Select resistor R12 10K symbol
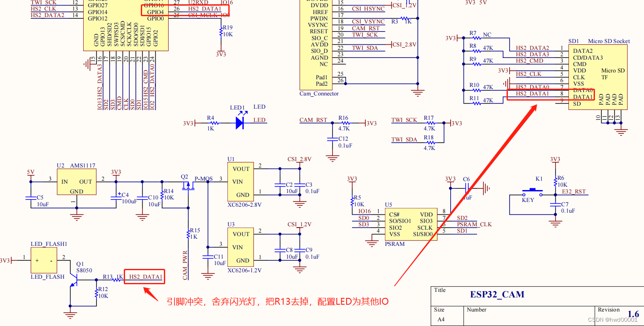This screenshot has height=326, width=644. click(x=96, y=293)
